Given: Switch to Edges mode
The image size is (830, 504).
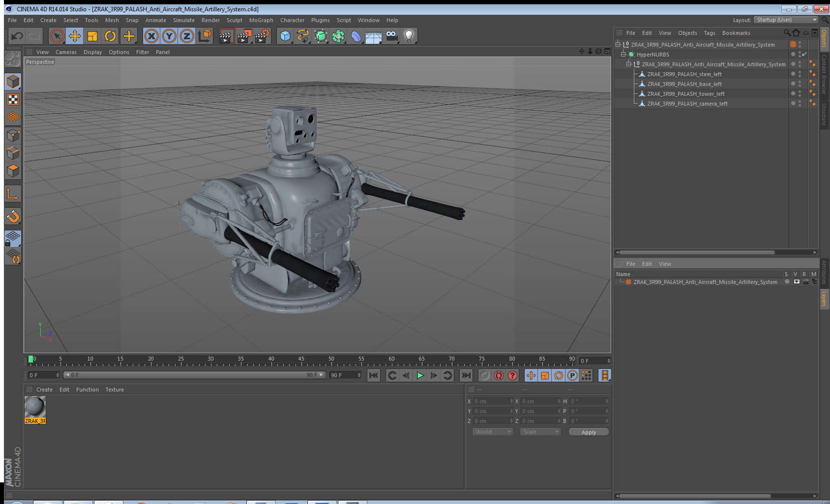Looking at the screenshot, I should coord(13,153).
